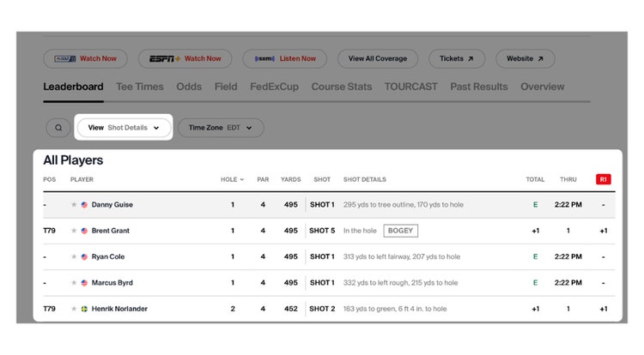Open the FedExCup tab

[275, 87]
